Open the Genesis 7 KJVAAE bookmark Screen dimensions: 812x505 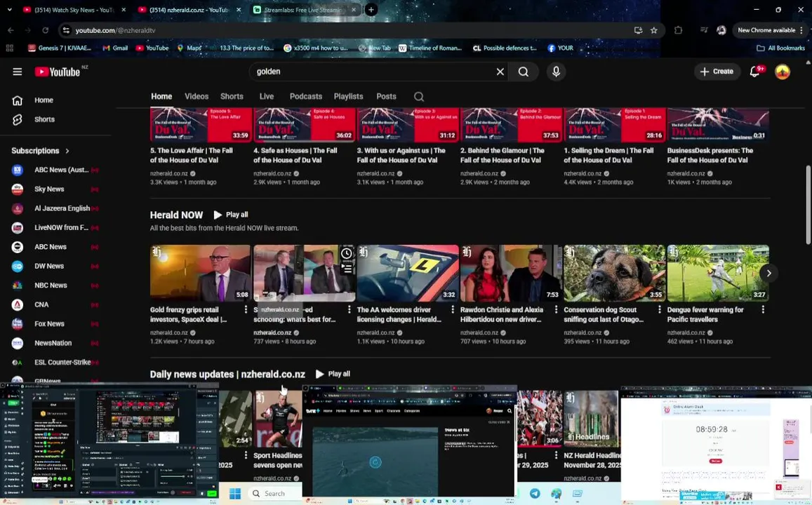[x=60, y=48]
